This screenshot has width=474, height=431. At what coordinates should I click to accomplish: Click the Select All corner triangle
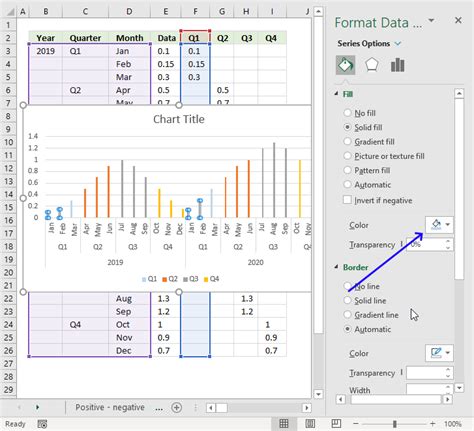pyautogui.click(x=10, y=12)
